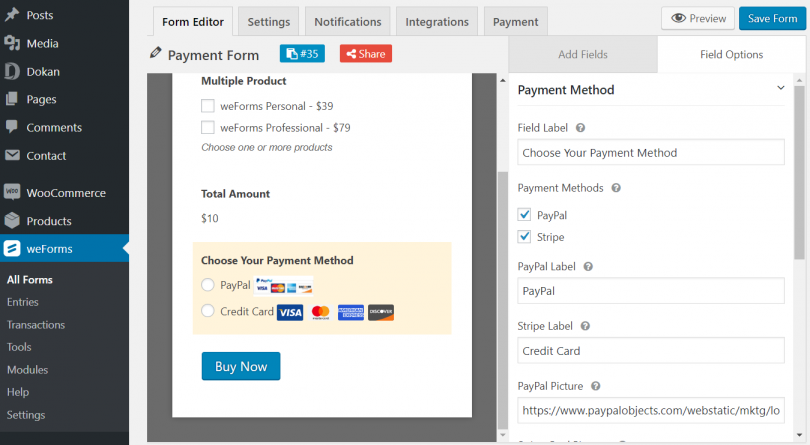This screenshot has width=810, height=445.
Task: Click 'Choose one or more products' hint
Action: 267,147
